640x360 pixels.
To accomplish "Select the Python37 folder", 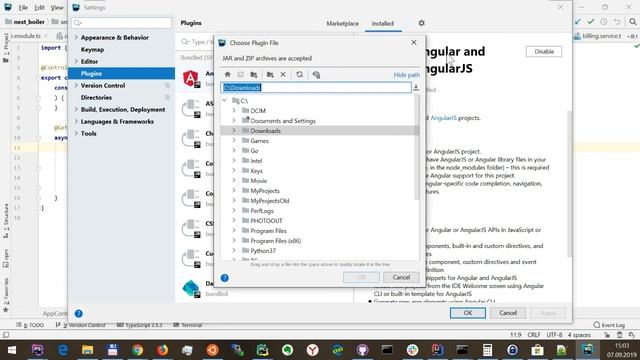I will tap(263, 251).
